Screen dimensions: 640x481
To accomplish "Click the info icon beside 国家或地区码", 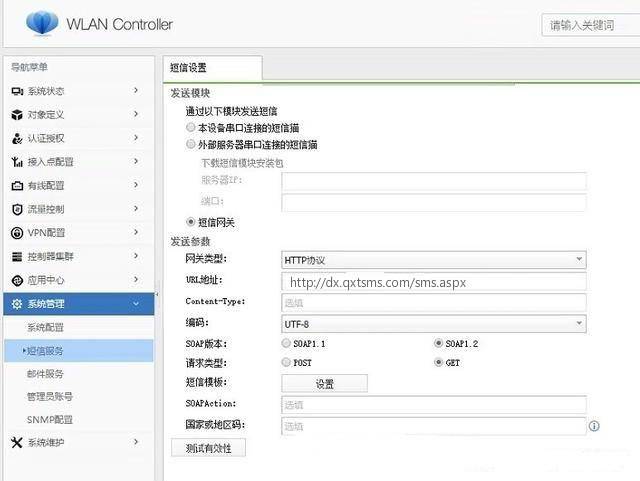I will tap(594, 426).
